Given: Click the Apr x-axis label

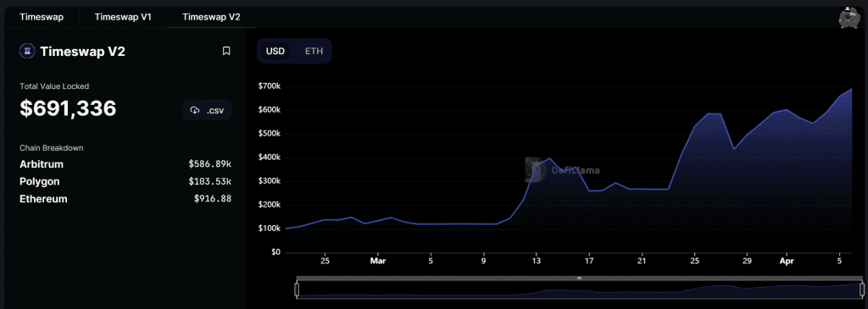Looking at the screenshot, I should pos(786,260).
